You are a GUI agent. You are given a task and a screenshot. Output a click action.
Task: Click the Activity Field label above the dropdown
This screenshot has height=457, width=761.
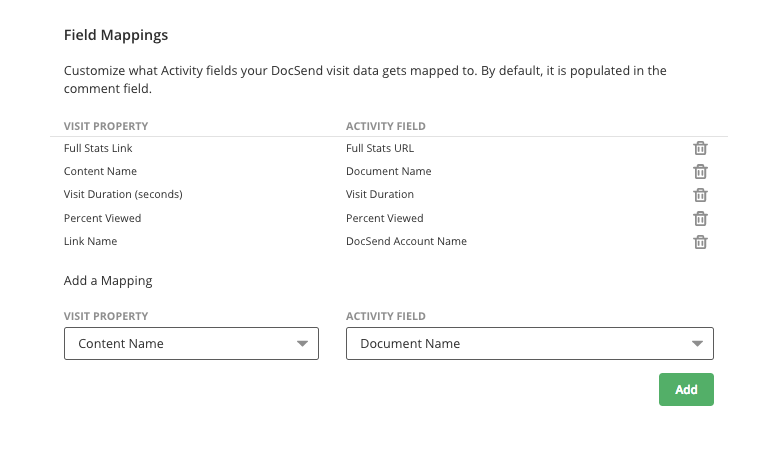point(386,316)
